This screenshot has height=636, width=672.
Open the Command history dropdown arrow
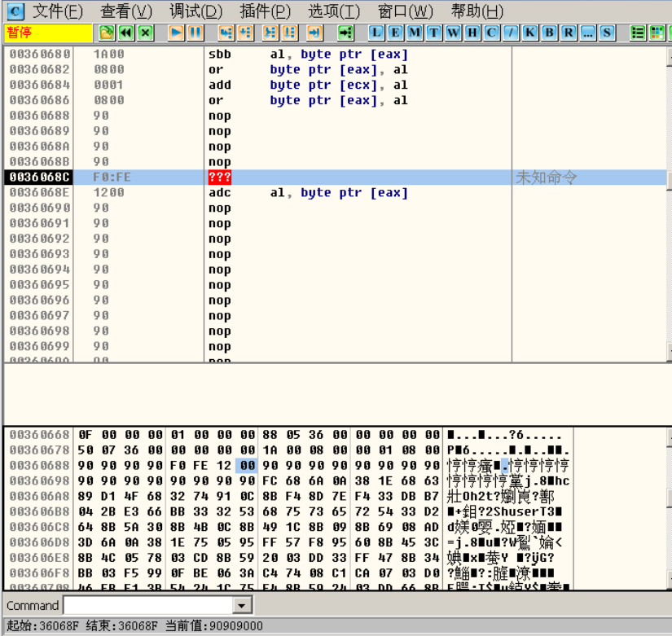click(242, 606)
